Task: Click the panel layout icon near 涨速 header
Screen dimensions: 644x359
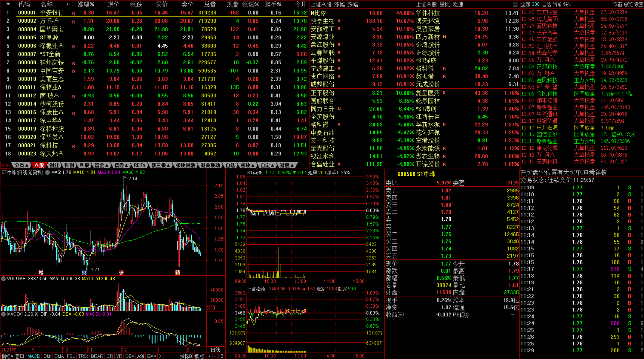Action: click(515, 4)
